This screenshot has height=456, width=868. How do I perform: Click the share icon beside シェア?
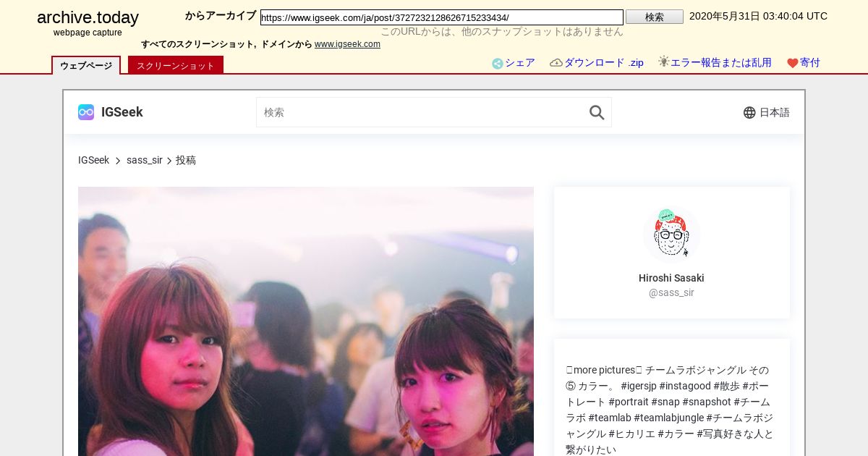(x=498, y=64)
